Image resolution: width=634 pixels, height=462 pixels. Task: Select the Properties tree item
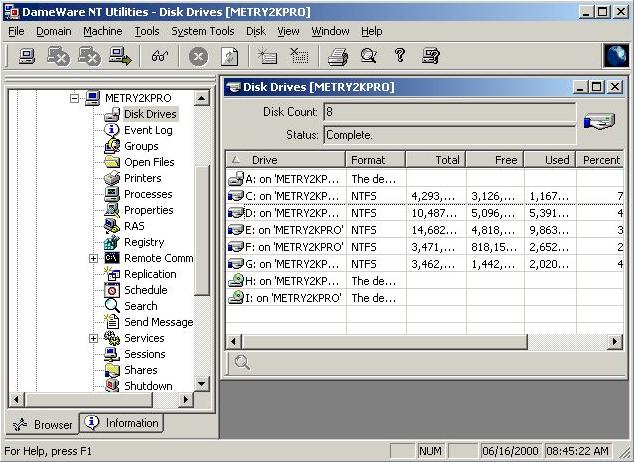[148, 210]
